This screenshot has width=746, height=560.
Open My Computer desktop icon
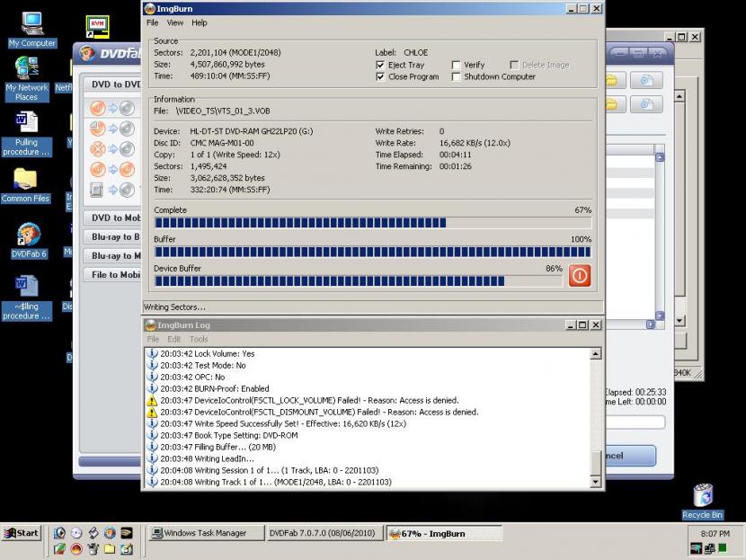(32, 24)
